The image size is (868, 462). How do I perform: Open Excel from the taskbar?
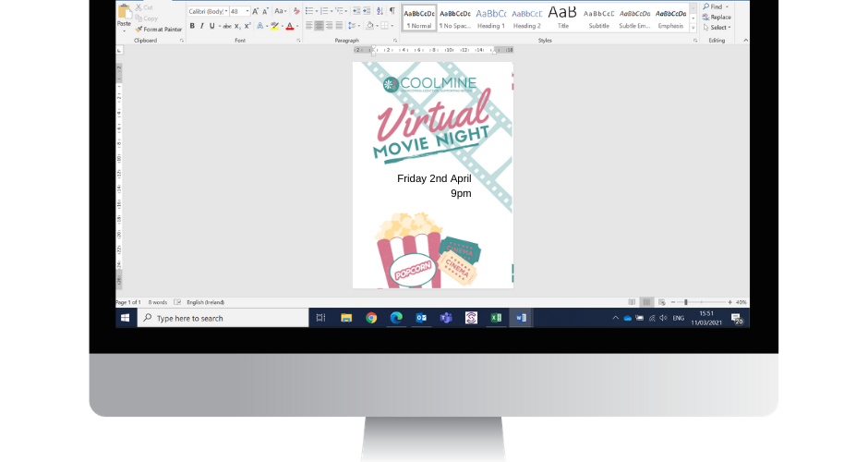pos(496,318)
